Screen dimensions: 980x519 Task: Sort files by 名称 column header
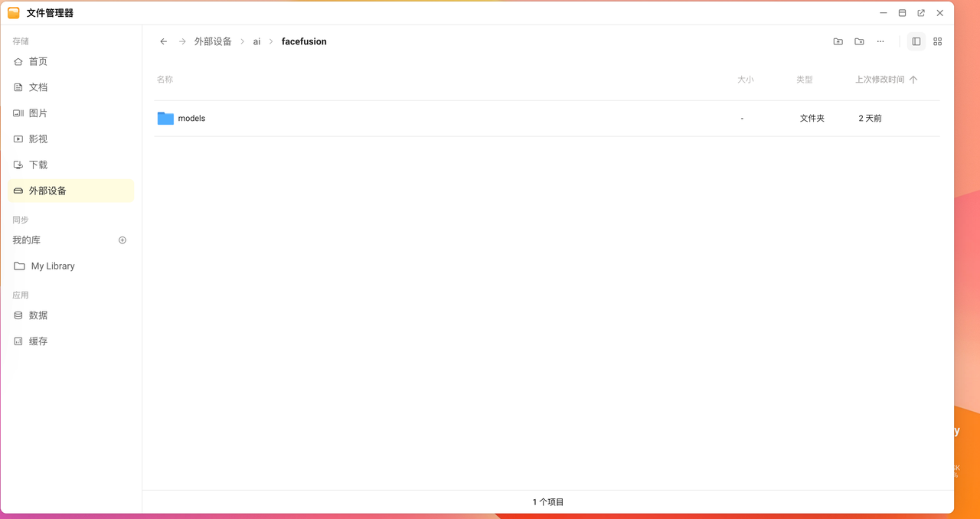click(x=165, y=80)
